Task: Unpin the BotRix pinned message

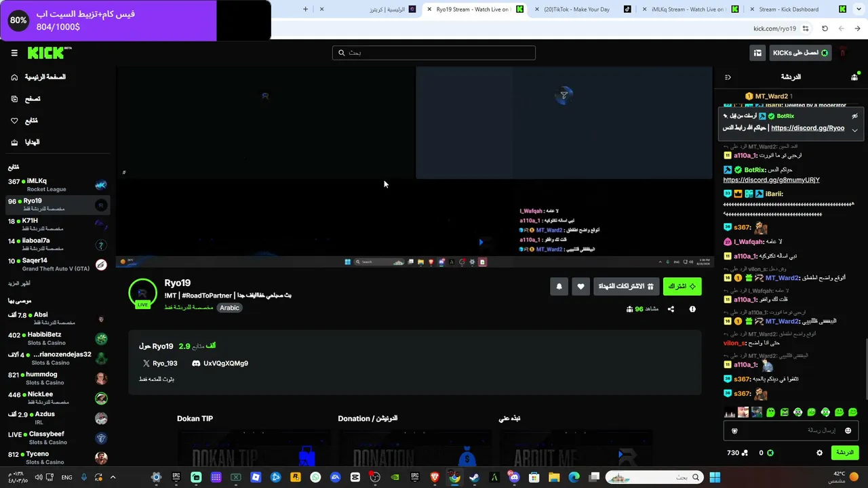Action: 855,117
